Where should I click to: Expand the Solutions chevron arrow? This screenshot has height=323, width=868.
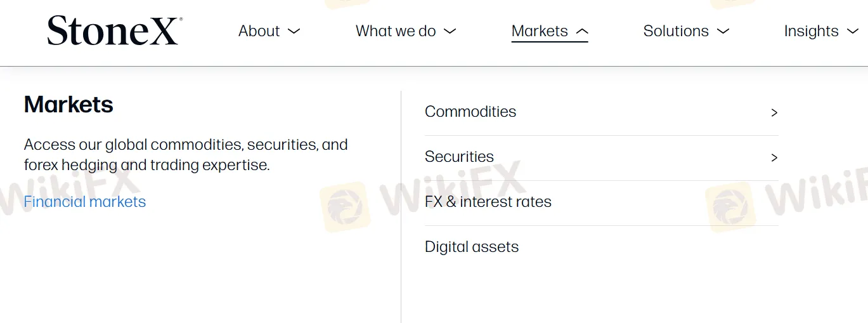coord(723,31)
